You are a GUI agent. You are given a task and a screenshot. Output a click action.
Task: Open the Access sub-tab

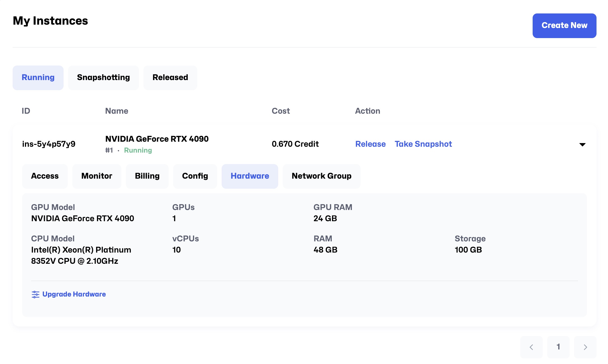pyautogui.click(x=45, y=176)
